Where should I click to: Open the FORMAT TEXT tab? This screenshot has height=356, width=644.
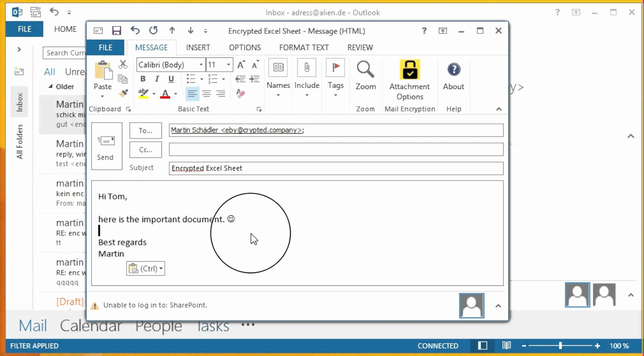tap(304, 48)
